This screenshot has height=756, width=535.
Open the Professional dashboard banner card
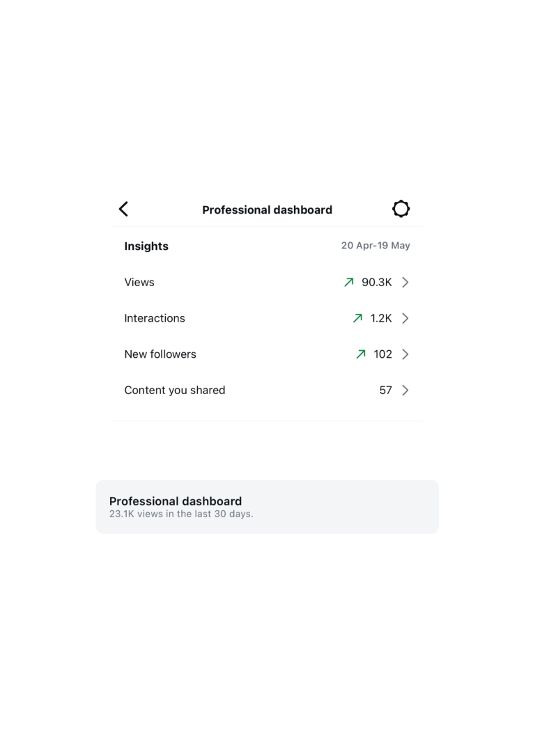[x=267, y=507]
